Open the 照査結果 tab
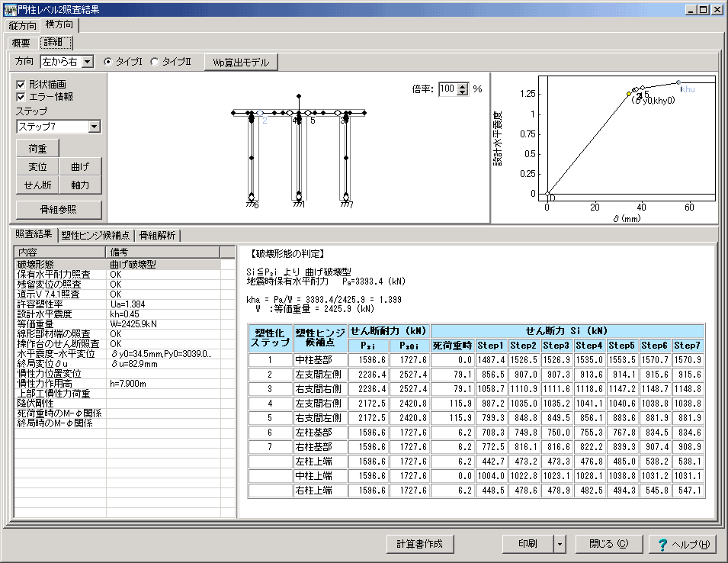Image resolution: width=728 pixels, height=563 pixels. [34, 235]
